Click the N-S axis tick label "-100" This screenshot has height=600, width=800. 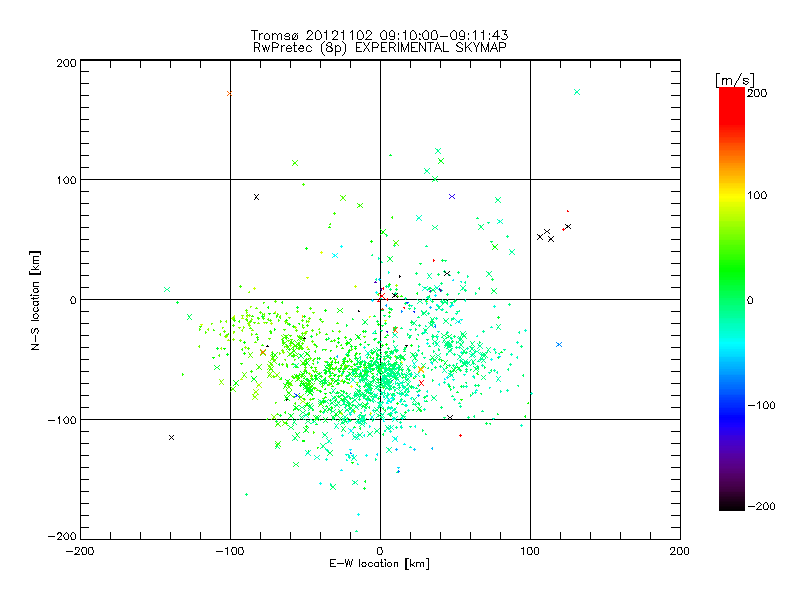62,420
